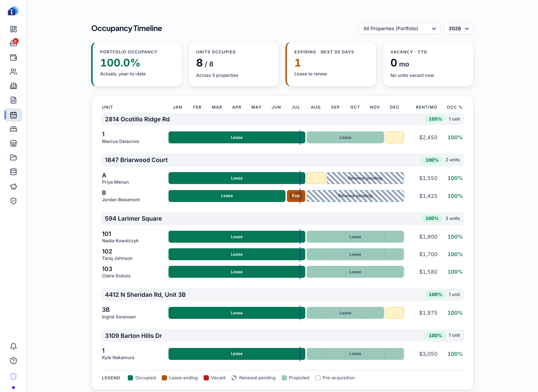The width and height of the screenshot is (538, 392).
Task: Open the All Properties (Portfolio) dropdown
Action: click(x=400, y=29)
